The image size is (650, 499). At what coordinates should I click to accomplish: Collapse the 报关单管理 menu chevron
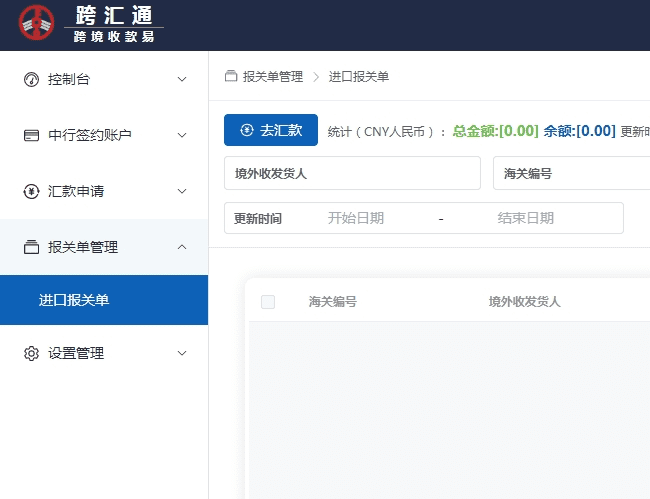click(x=182, y=247)
